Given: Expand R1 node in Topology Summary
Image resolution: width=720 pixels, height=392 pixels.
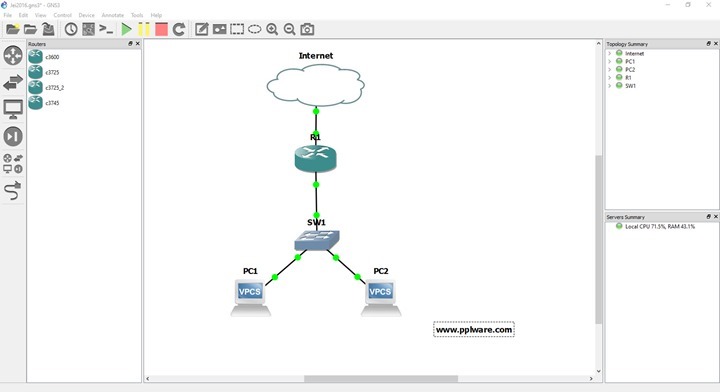Looking at the screenshot, I should point(610,78).
